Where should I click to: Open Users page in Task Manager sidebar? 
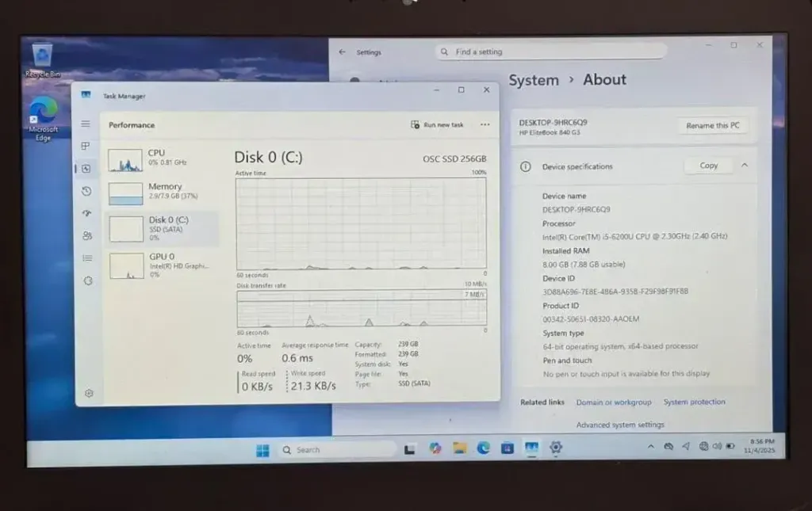coord(87,235)
